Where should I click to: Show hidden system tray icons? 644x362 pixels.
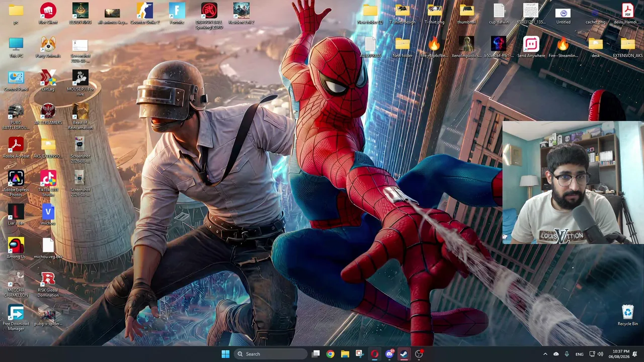pos(545,354)
